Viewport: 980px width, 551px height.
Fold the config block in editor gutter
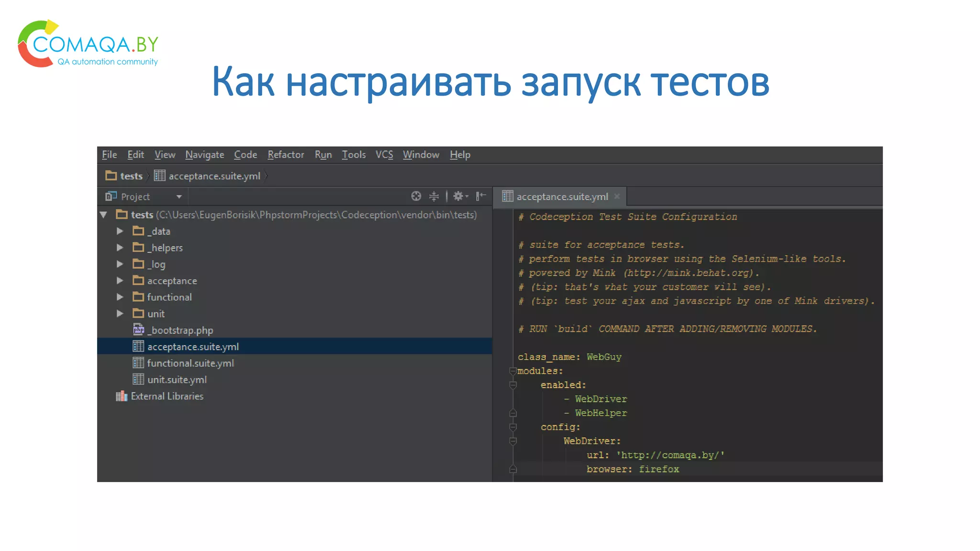pos(513,427)
